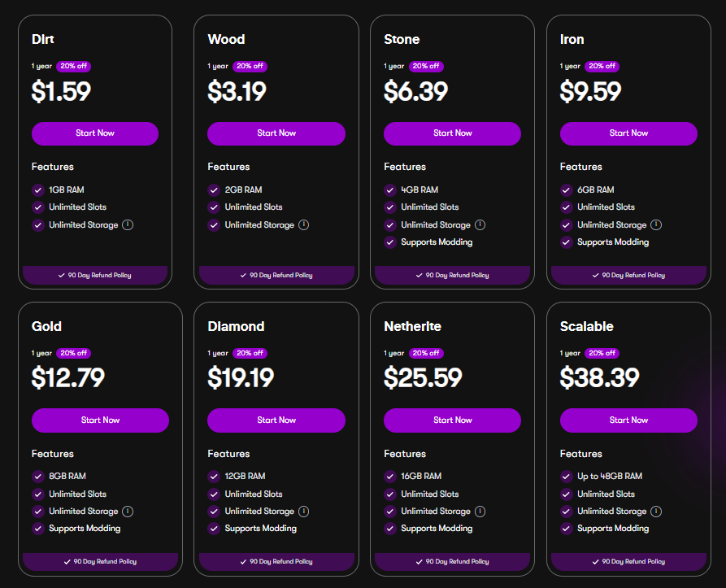Show storage info for the Scalable plan

656,512
